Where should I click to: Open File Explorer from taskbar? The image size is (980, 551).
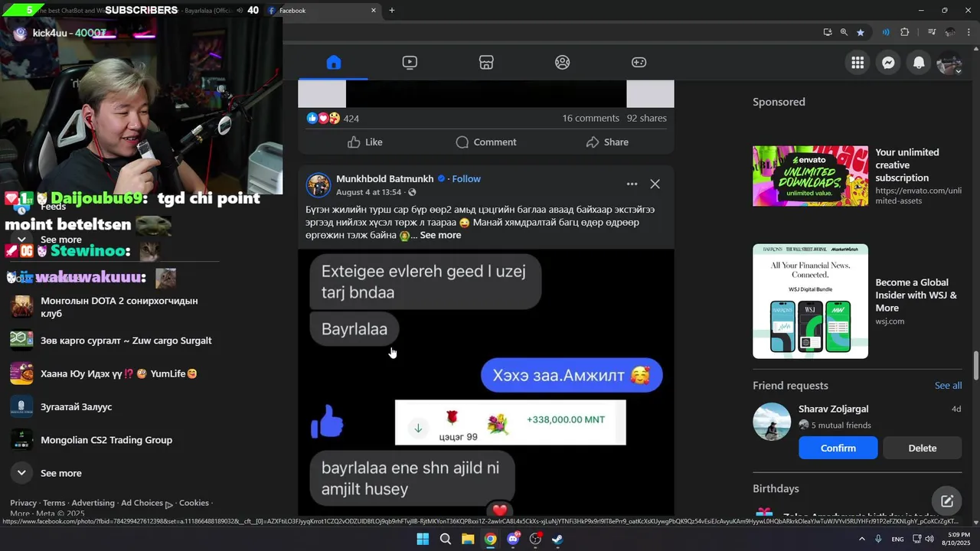(x=468, y=539)
